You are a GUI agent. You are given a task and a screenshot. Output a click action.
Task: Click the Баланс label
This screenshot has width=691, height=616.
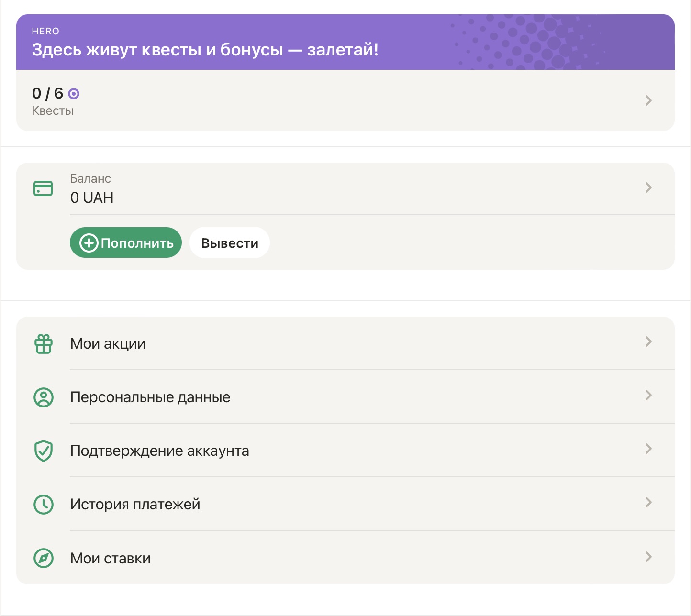pos(90,178)
